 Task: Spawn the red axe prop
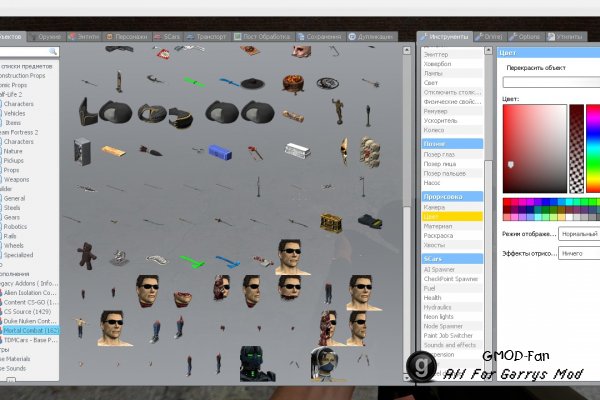pyautogui.click(x=255, y=152)
